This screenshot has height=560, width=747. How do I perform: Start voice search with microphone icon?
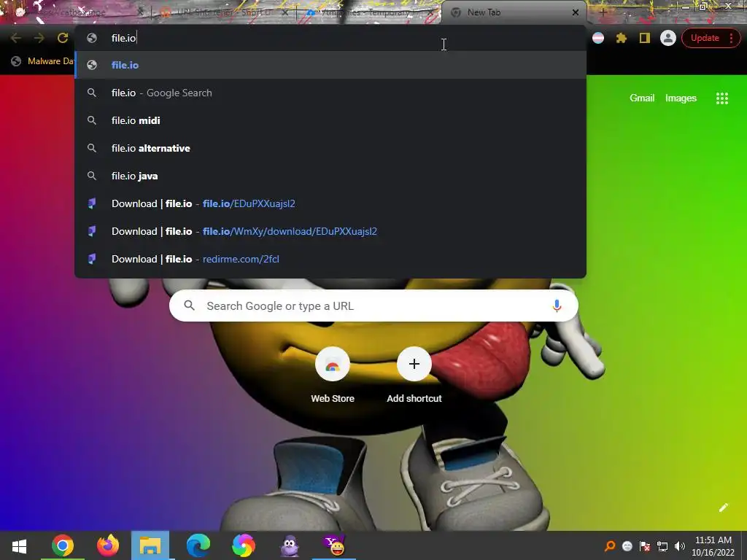pyautogui.click(x=557, y=306)
